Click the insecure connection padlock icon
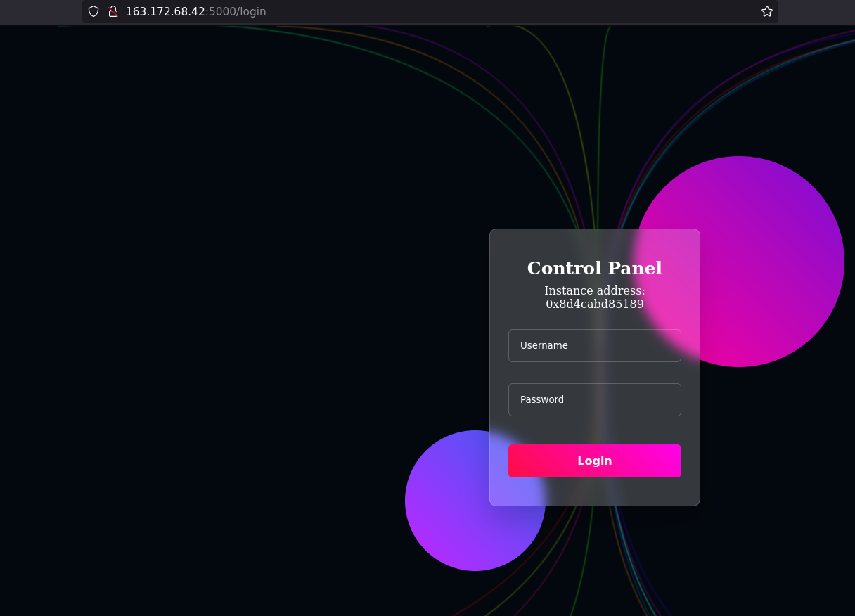 click(x=112, y=11)
